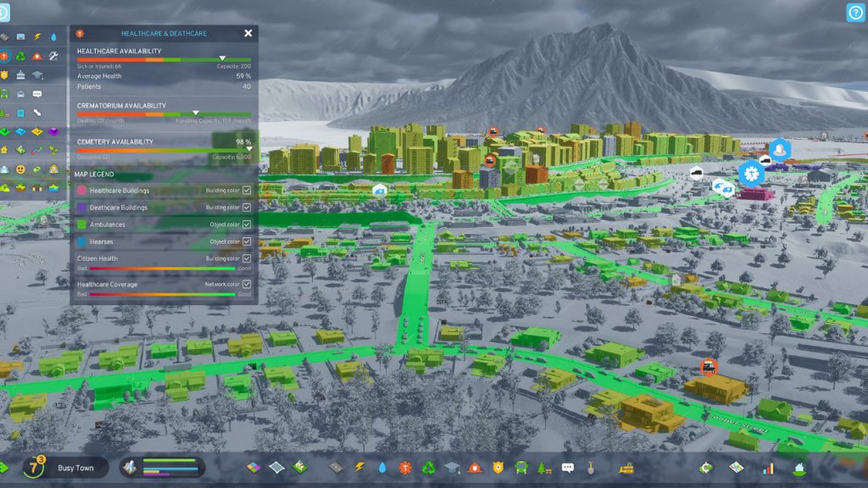Open Garbage Management menu in the bottom toolbar
868x488 pixels.
[428, 468]
